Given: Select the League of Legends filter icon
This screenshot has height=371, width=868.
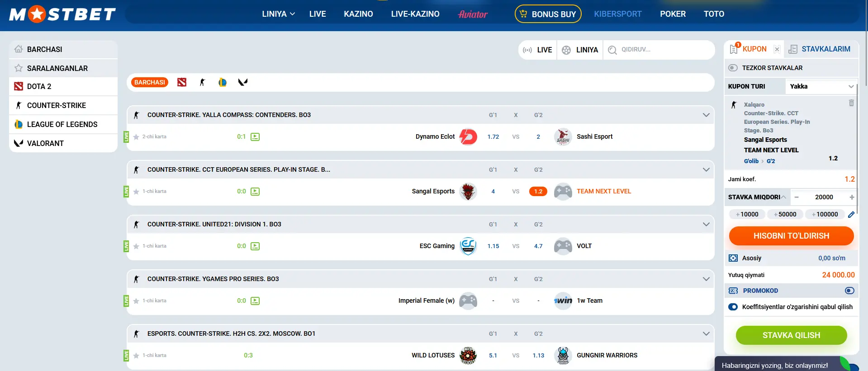Looking at the screenshot, I should pyautogui.click(x=223, y=82).
